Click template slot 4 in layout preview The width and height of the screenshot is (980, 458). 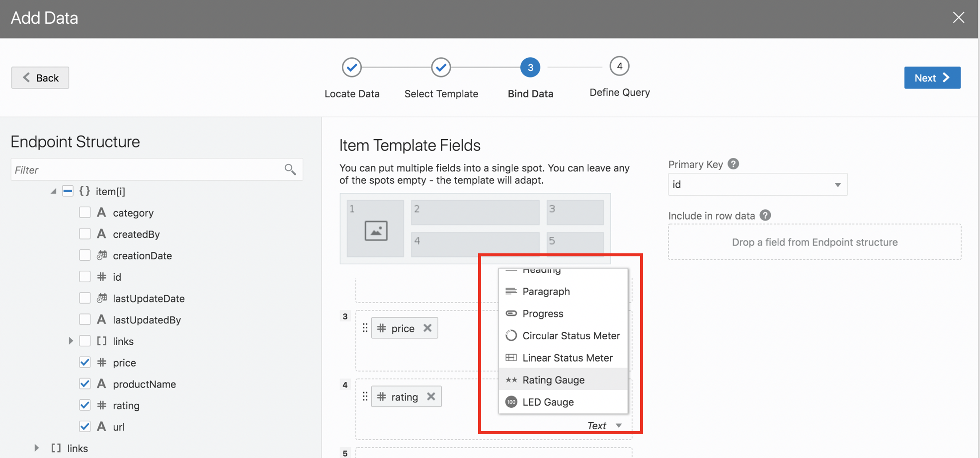pyautogui.click(x=475, y=244)
